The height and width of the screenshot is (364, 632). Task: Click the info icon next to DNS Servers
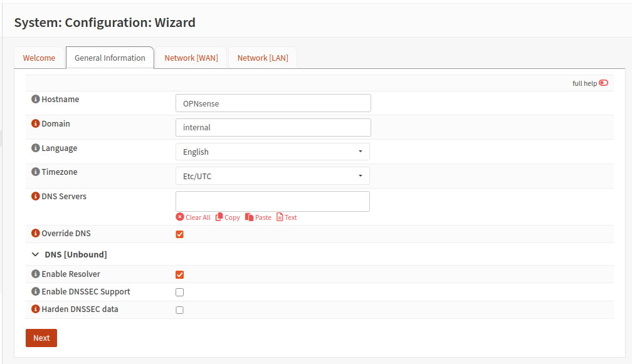coord(36,197)
